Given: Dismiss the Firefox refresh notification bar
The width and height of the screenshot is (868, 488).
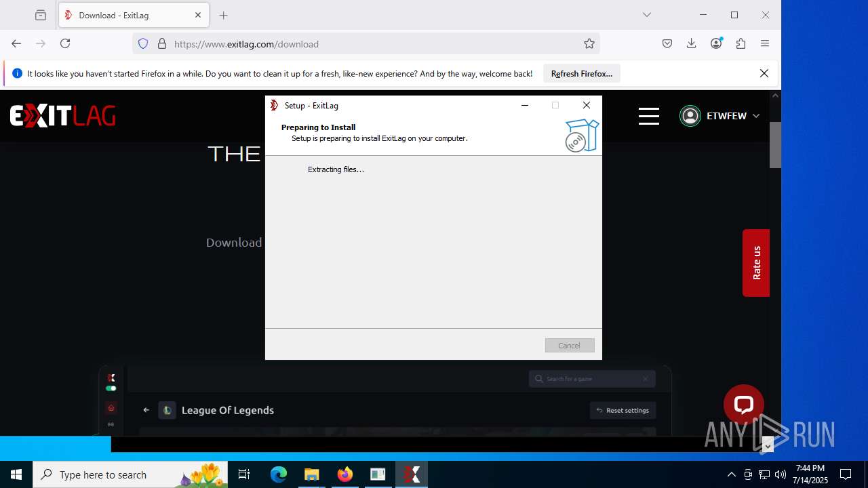Looking at the screenshot, I should pyautogui.click(x=764, y=73).
